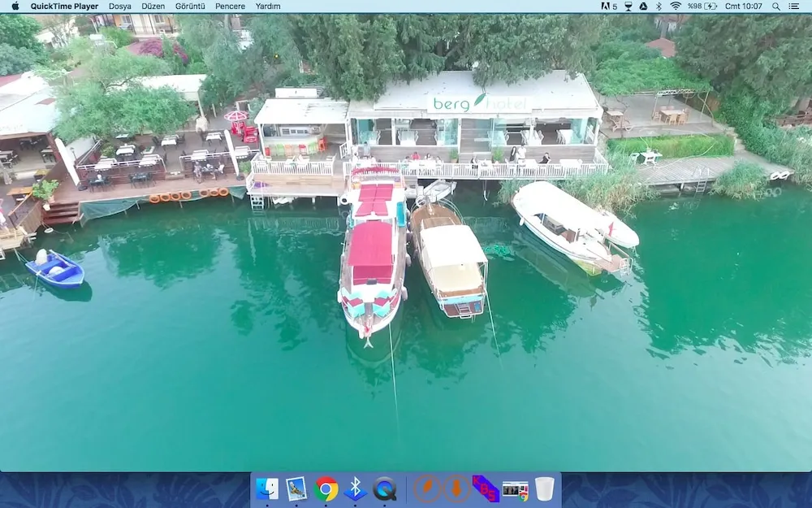Click the Google Drive menu bar icon

point(643,7)
